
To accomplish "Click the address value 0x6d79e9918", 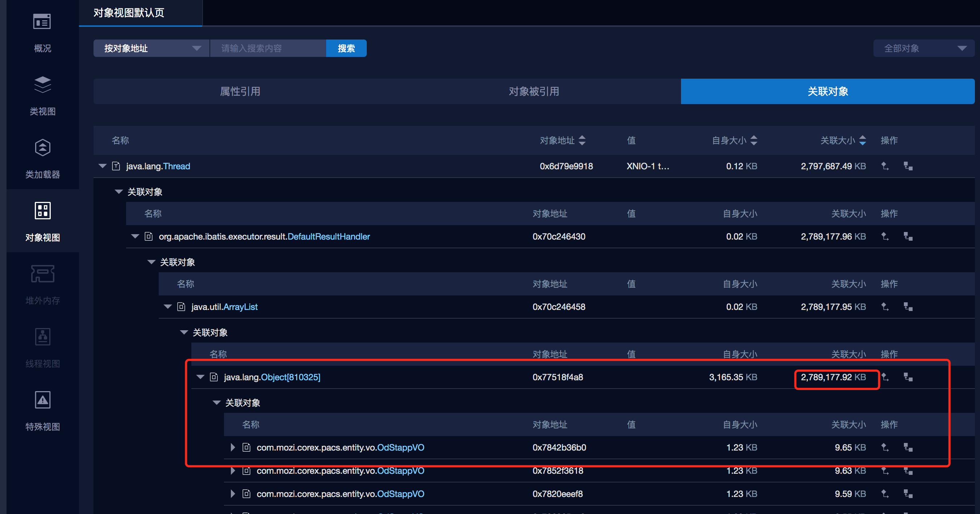I will tap(566, 166).
